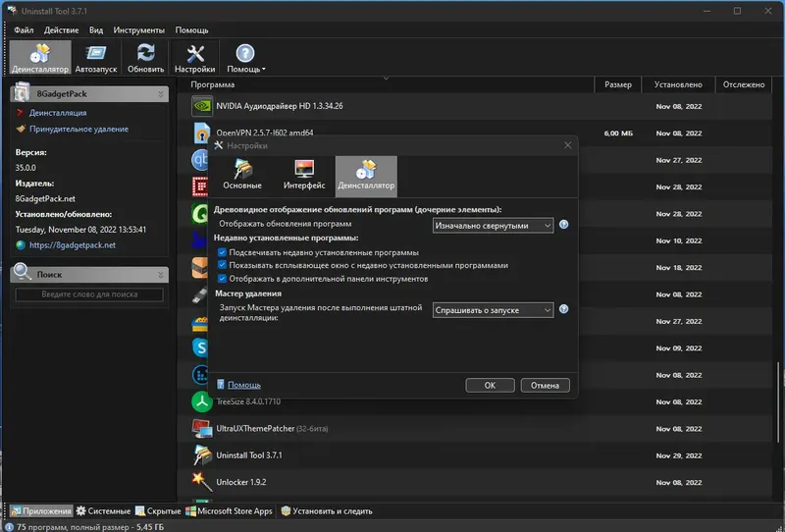The height and width of the screenshot is (532, 785).
Task: Sort by Отслежено column header
Action: pos(744,84)
